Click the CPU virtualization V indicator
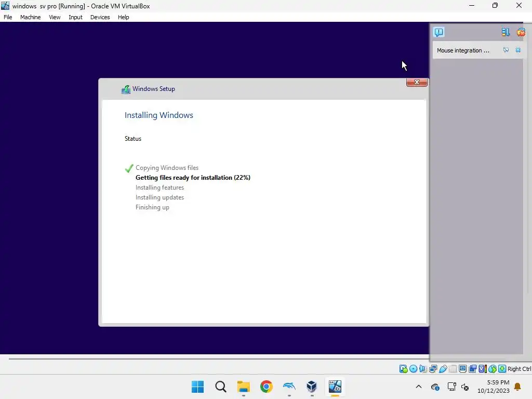The image size is (532, 399). point(483,369)
